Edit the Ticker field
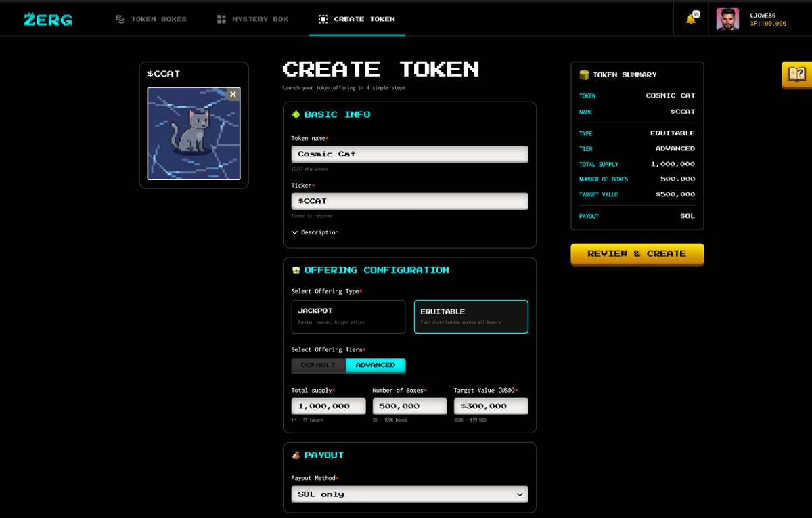812x518 pixels. click(x=409, y=201)
